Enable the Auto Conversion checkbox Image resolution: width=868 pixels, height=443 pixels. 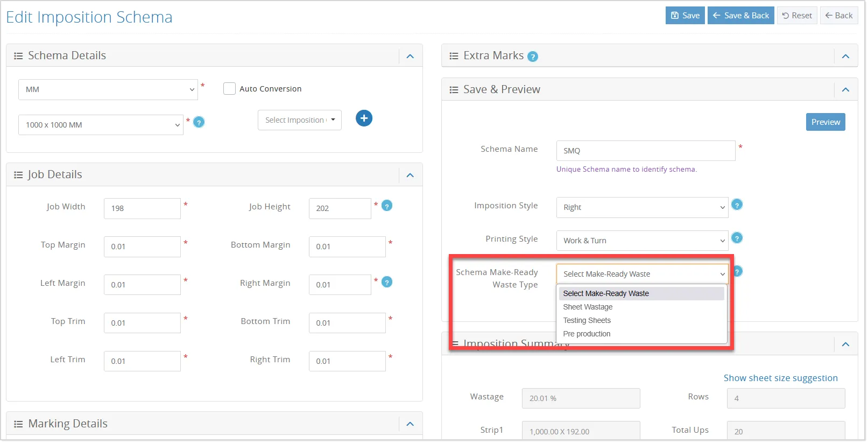[x=229, y=89]
